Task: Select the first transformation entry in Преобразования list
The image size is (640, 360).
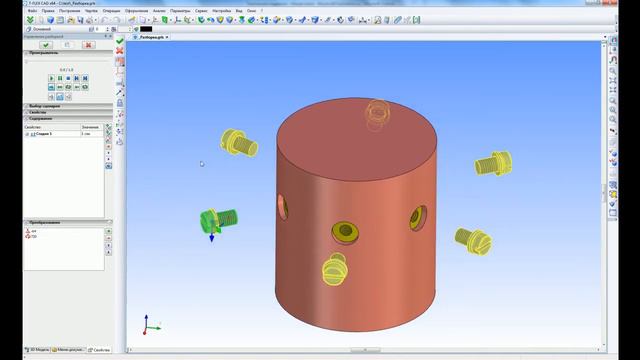Action: pyautogui.click(x=31, y=231)
